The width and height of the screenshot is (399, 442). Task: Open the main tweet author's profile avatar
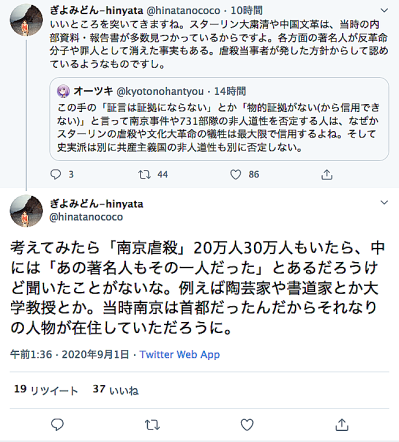[26, 211]
